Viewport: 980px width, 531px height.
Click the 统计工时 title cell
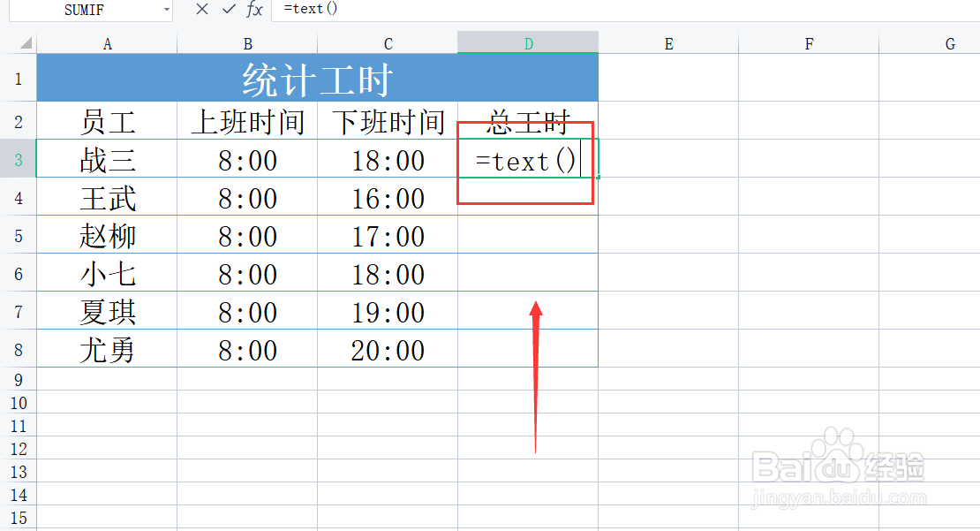[316, 79]
